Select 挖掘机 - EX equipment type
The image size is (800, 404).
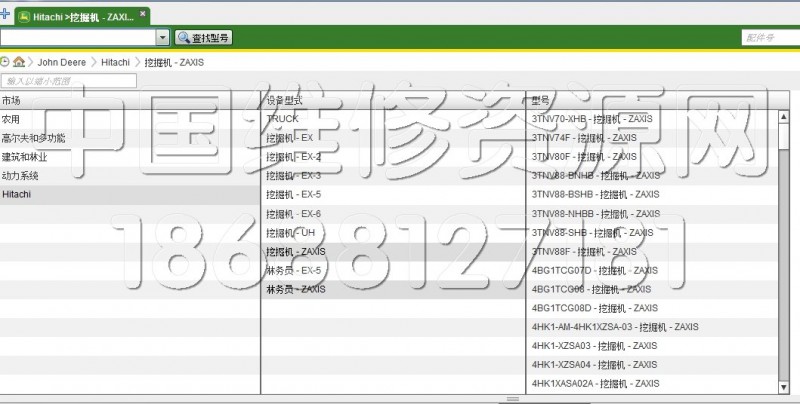393,138
